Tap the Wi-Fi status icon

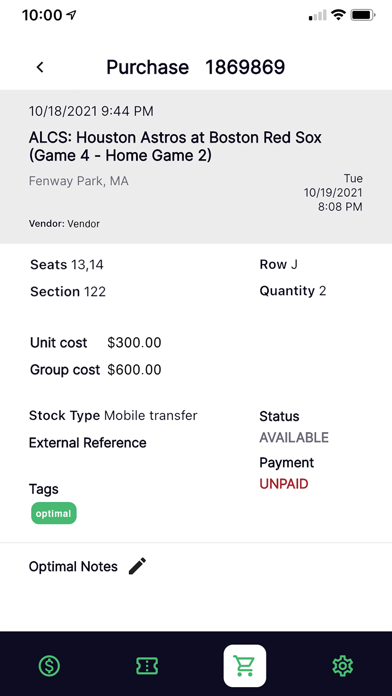(338, 16)
